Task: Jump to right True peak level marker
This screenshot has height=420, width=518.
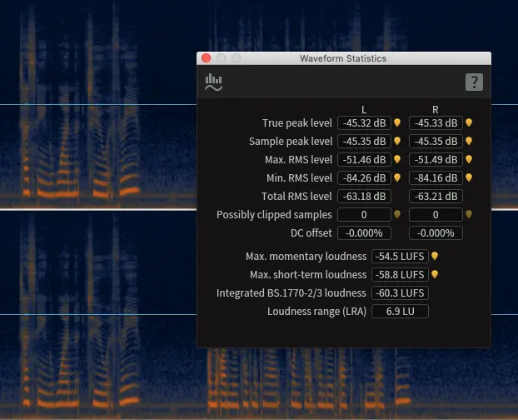Action: tap(469, 122)
